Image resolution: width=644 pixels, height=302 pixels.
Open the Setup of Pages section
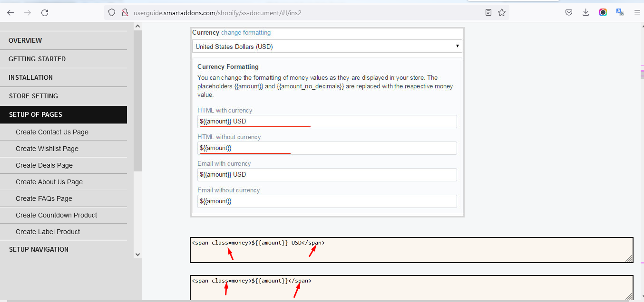pyautogui.click(x=36, y=114)
